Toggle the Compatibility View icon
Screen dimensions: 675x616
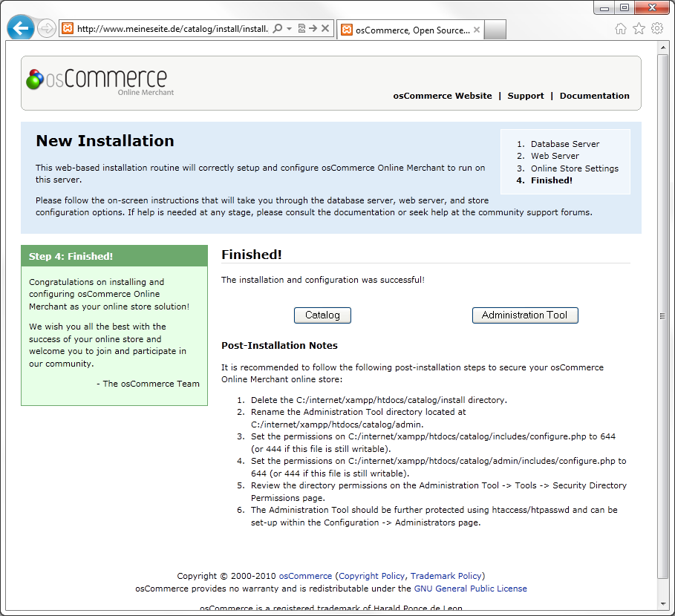(301, 28)
